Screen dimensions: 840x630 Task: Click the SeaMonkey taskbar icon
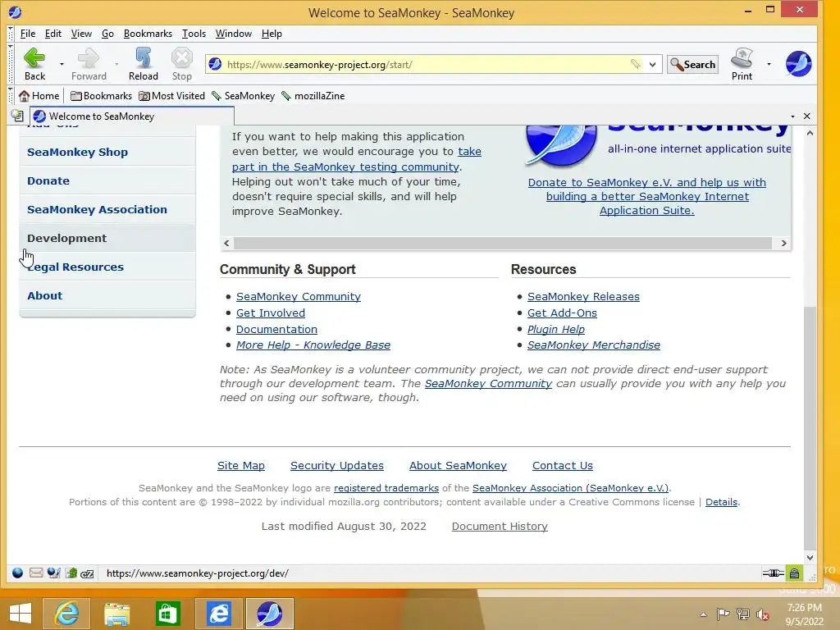pyautogui.click(x=269, y=614)
